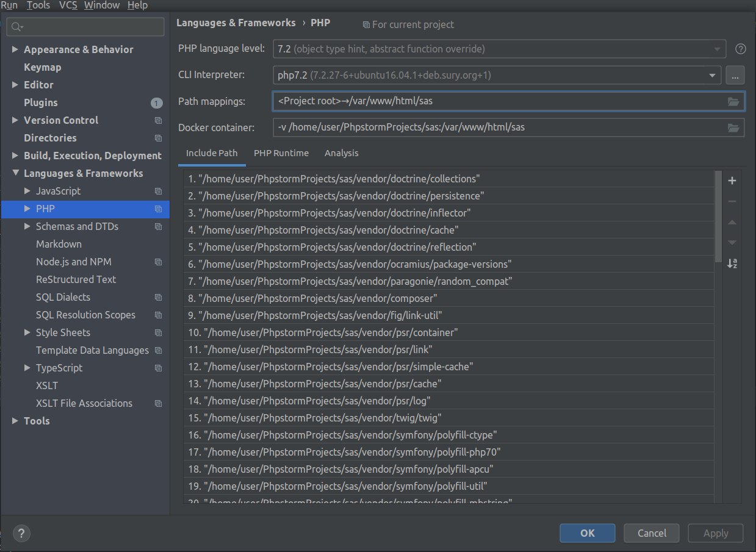Select Keymap in settings tree
This screenshot has height=552, width=756.
coord(42,67)
